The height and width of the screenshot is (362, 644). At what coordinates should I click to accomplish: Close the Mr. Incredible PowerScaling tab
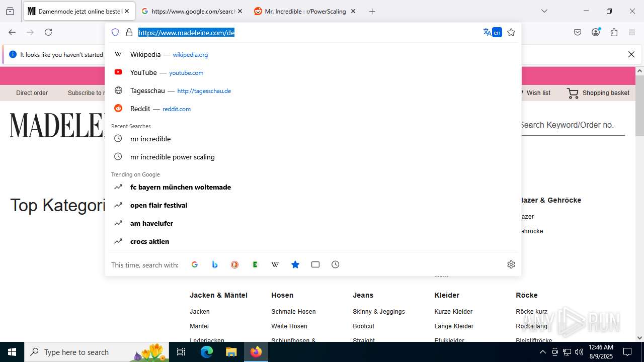353,11
